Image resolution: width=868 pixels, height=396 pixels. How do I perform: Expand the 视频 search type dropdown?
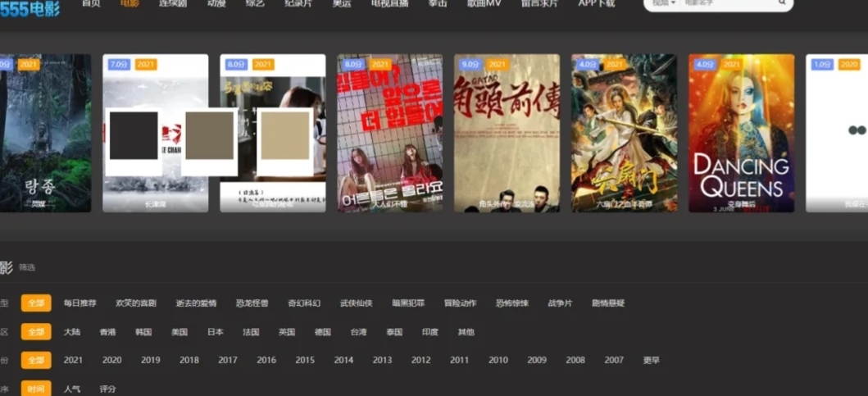tap(664, 2)
